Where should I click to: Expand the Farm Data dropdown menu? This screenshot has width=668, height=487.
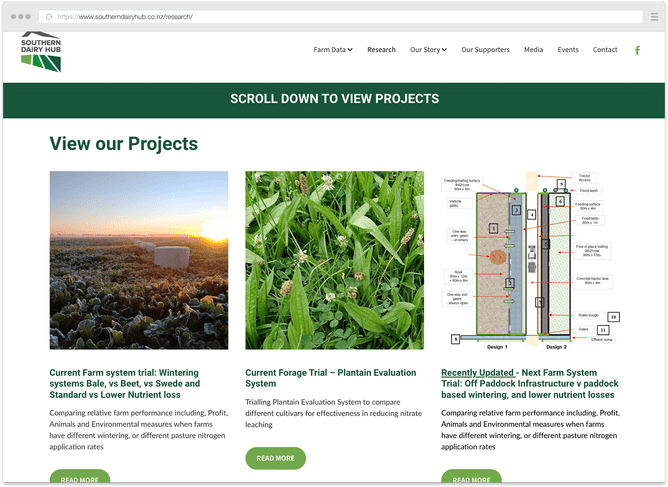pyautogui.click(x=333, y=50)
